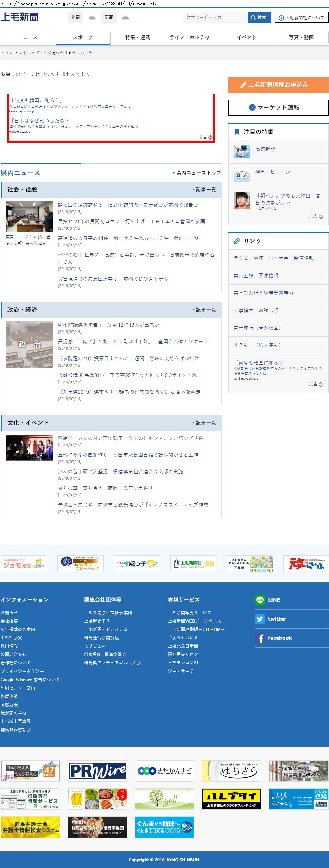Open the ニュース navigation tab

[28, 37]
